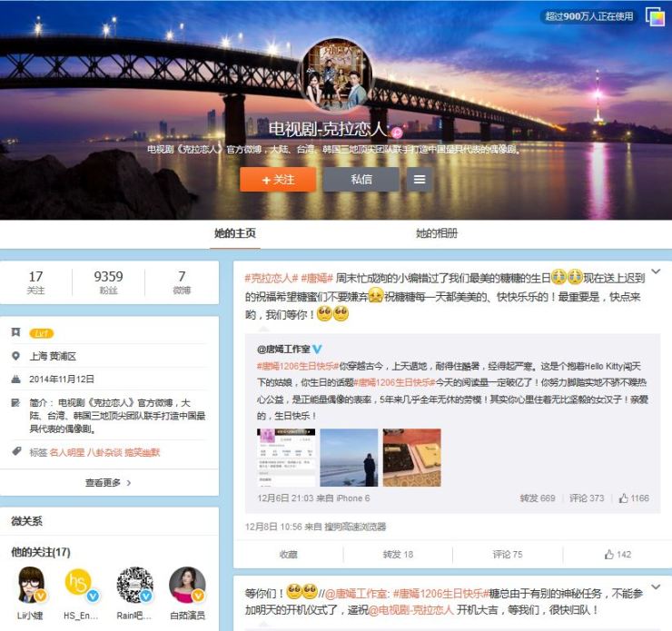
Task: Toggle 收藏 favorite on the first post
Action: click(288, 554)
